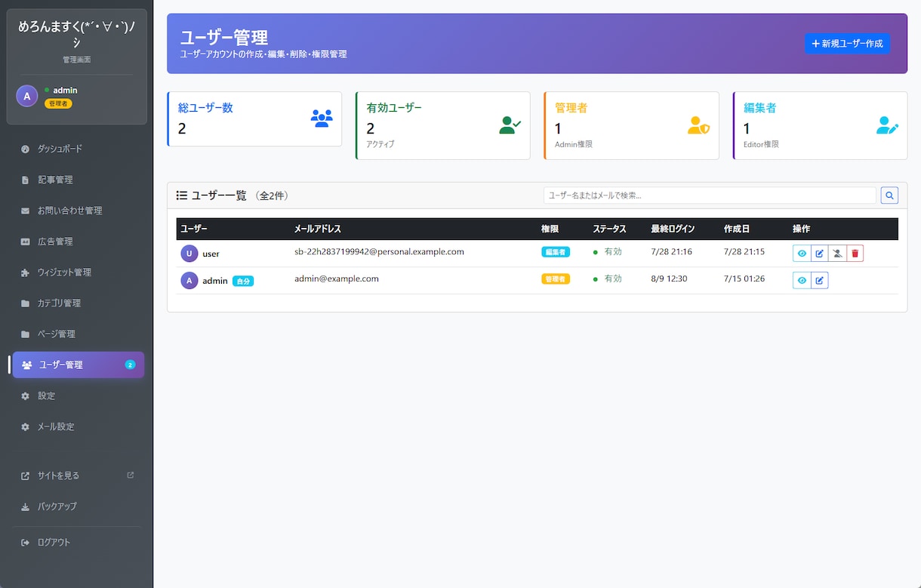
Task: Click email sb-22h2837199942@personal.example.com
Action: (x=379, y=251)
